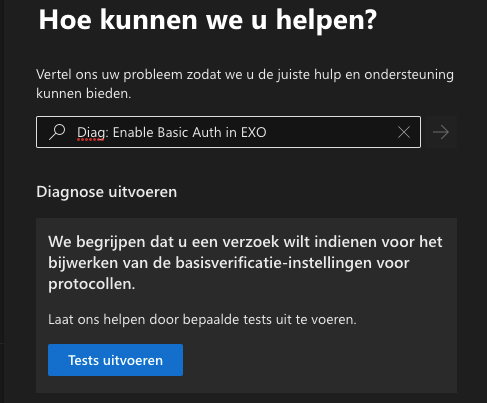Click the word 'protocollen.' in the diagnostic card
This screenshot has width=487, height=403.
[x=92, y=284]
